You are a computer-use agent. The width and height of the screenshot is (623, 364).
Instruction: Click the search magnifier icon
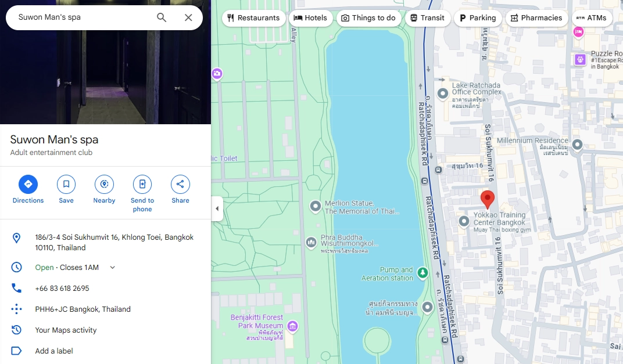(x=162, y=17)
